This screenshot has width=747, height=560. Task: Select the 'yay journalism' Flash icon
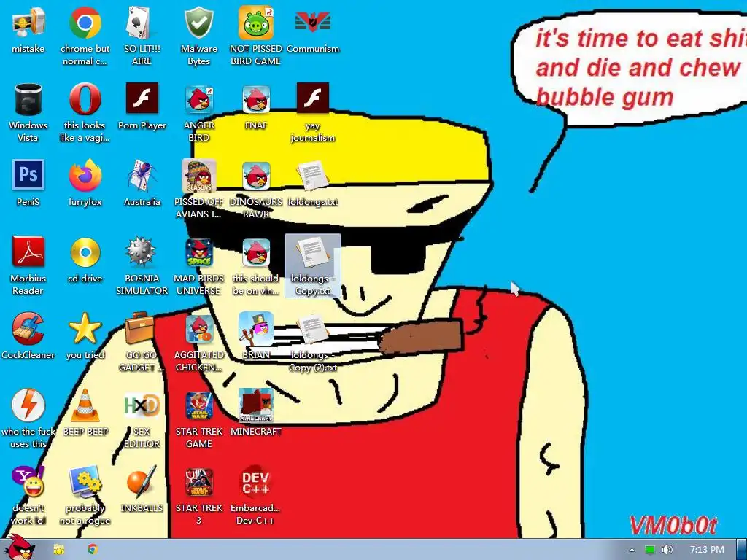click(x=312, y=98)
